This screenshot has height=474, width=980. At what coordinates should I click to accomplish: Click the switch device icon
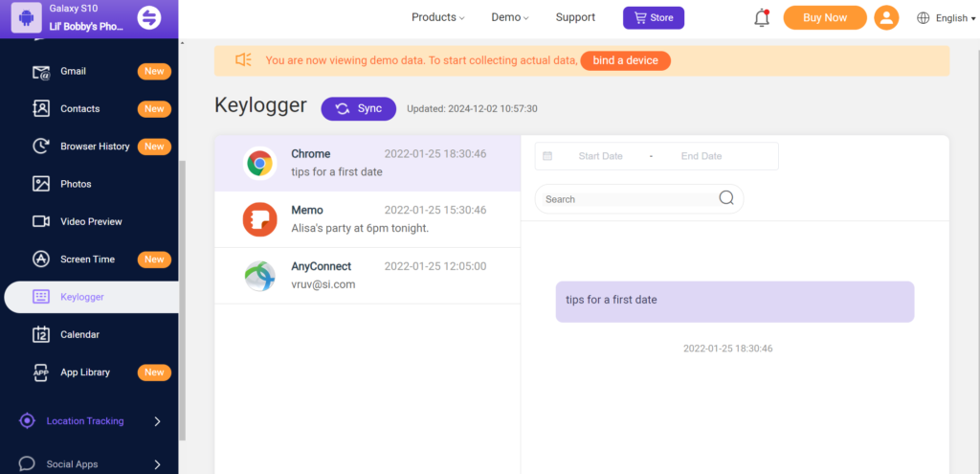[x=148, y=17]
